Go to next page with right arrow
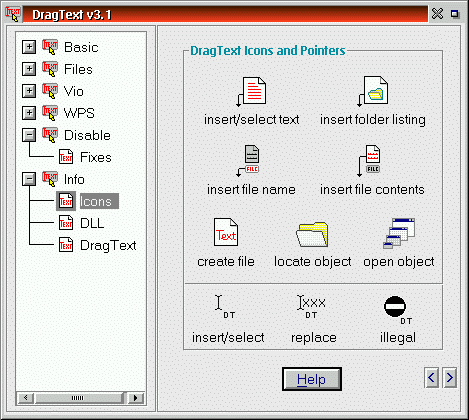The image size is (469, 420). (450, 378)
